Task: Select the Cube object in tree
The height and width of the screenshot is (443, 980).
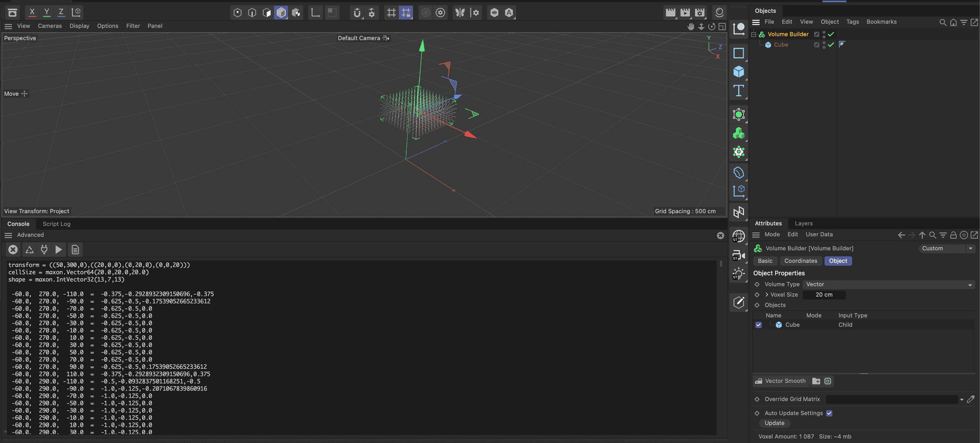Action: pyautogui.click(x=781, y=44)
